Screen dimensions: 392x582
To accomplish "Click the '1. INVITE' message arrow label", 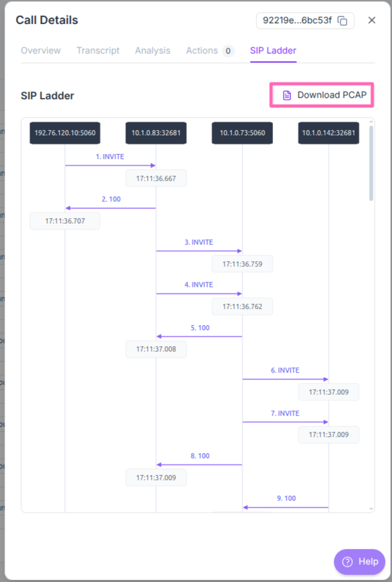I will click(110, 157).
